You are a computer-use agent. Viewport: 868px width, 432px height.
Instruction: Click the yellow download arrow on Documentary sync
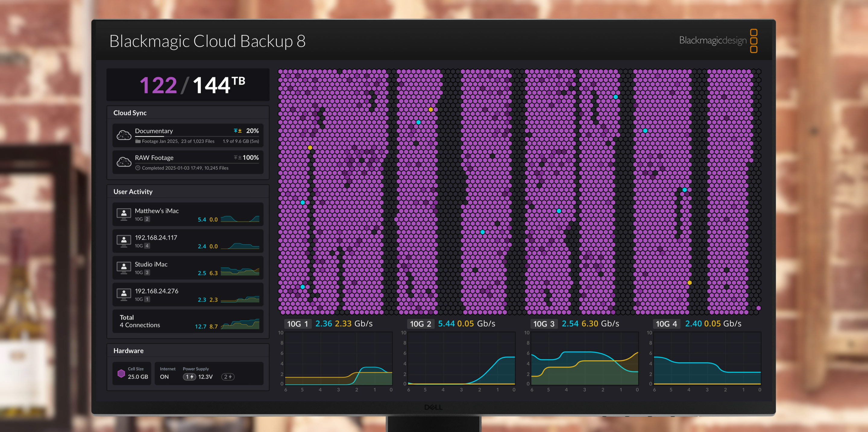pyautogui.click(x=240, y=131)
